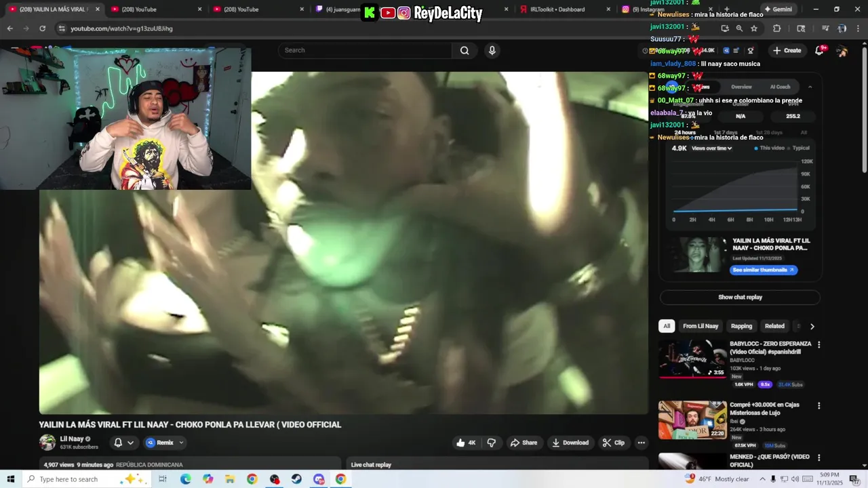Click Show chat replay button
The height and width of the screenshot is (488, 868).
click(740, 297)
